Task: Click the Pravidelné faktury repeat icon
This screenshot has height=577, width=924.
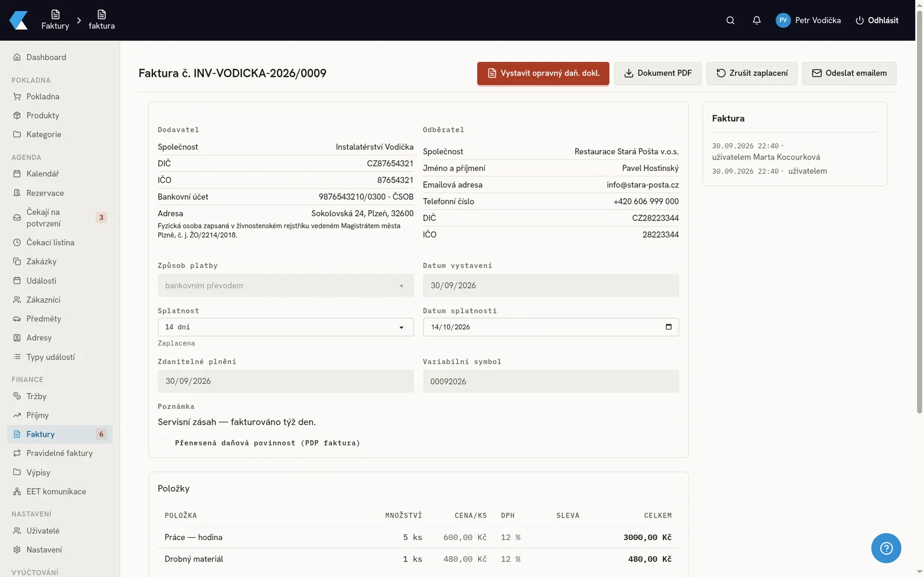Action: coord(17,453)
